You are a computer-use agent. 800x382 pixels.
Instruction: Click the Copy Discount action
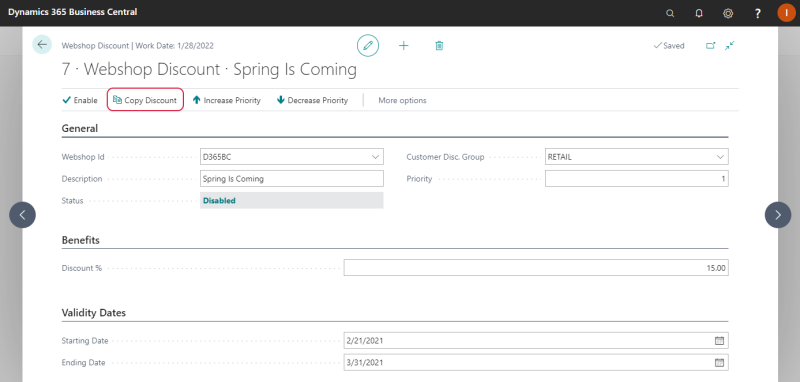(x=145, y=100)
